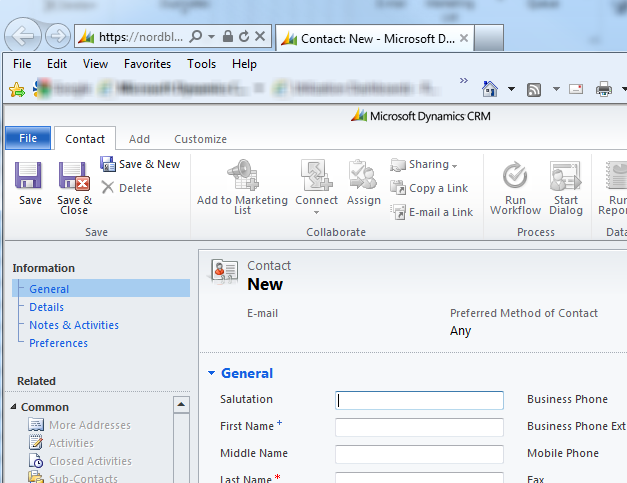Click Delete in the ribbon
627x483 pixels.
point(126,188)
